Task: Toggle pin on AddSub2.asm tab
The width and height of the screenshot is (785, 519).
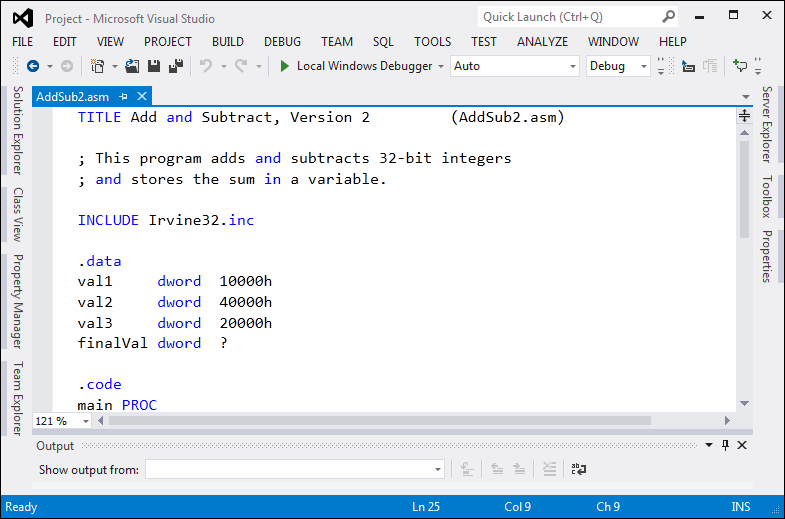Action: [x=124, y=96]
